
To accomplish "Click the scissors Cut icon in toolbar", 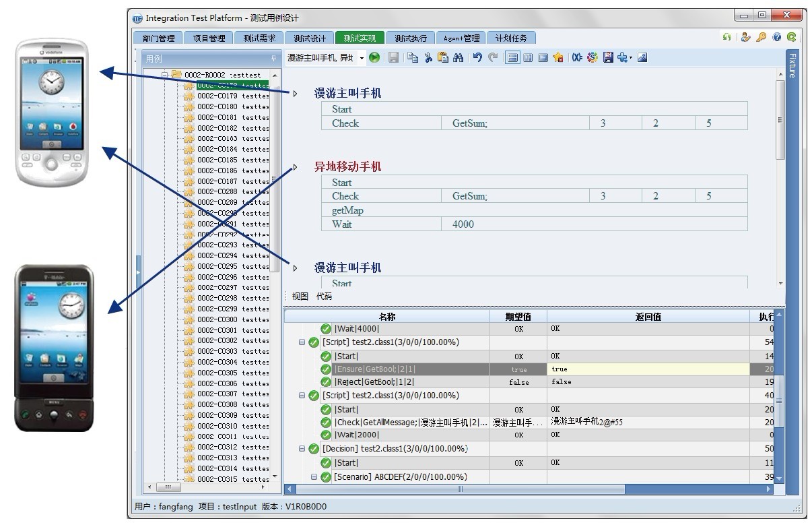I will click(x=428, y=58).
